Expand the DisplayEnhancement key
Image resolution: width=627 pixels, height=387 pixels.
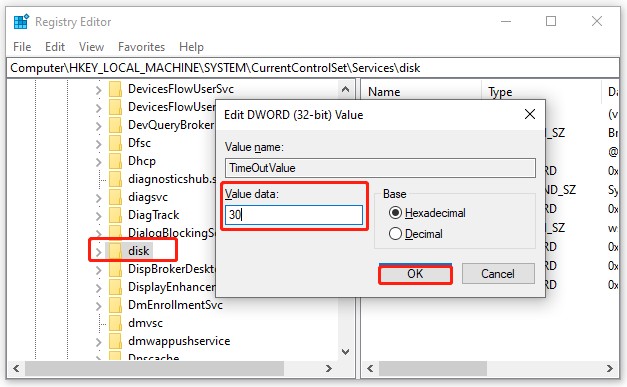pyautogui.click(x=98, y=288)
